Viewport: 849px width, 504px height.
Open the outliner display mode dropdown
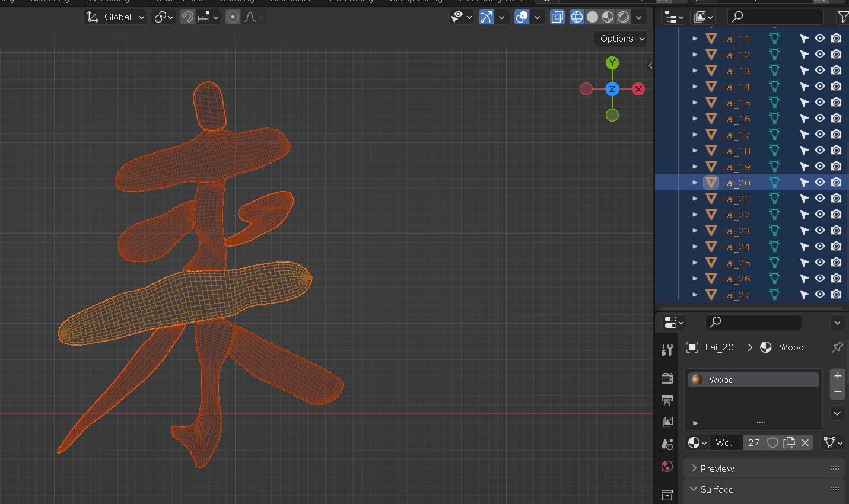[x=673, y=17]
